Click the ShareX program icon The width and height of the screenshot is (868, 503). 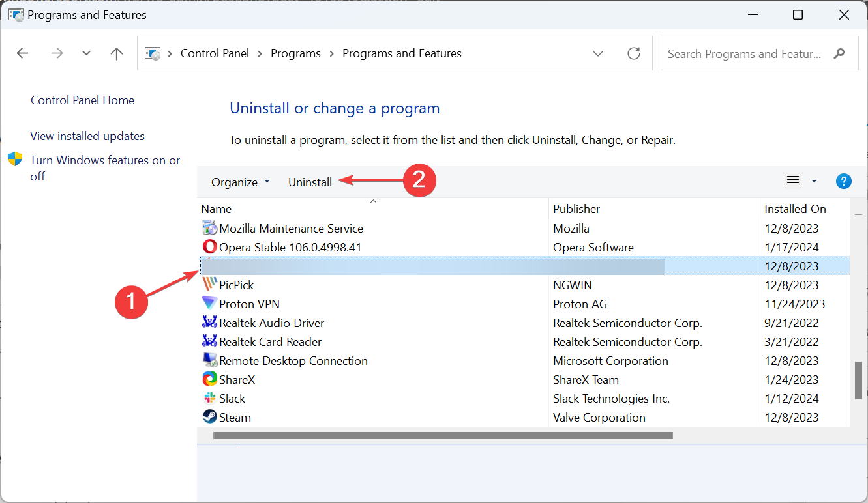point(209,380)
